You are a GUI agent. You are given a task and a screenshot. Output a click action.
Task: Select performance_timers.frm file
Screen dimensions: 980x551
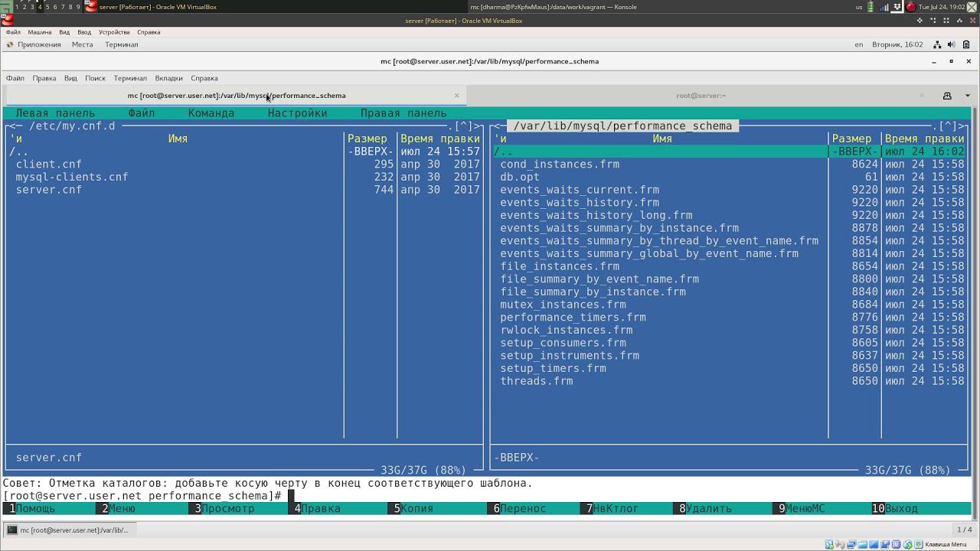(x=573, y=318)
